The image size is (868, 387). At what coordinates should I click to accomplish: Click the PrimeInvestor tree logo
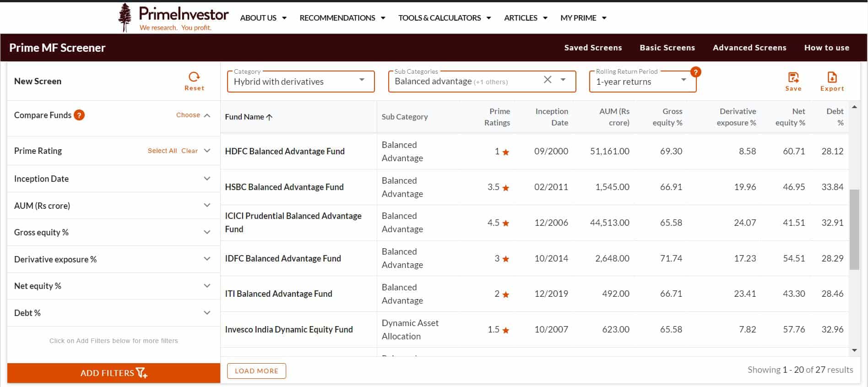(x=125, y=17)
